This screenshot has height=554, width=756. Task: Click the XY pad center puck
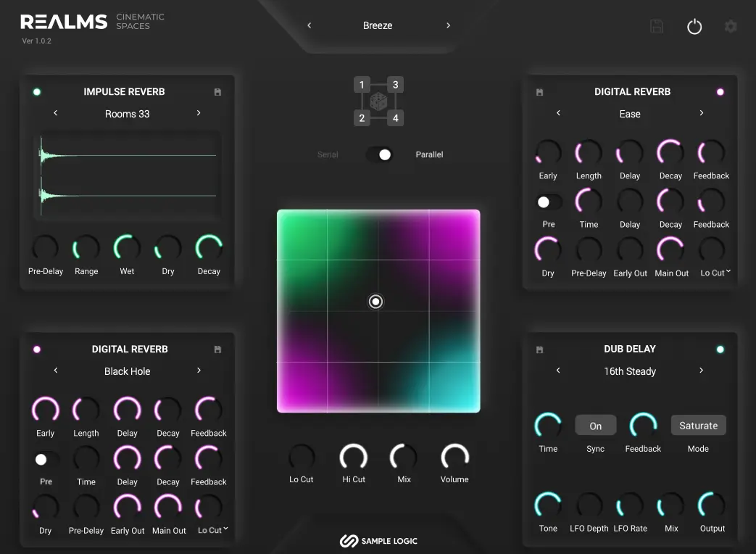(375, 302)
